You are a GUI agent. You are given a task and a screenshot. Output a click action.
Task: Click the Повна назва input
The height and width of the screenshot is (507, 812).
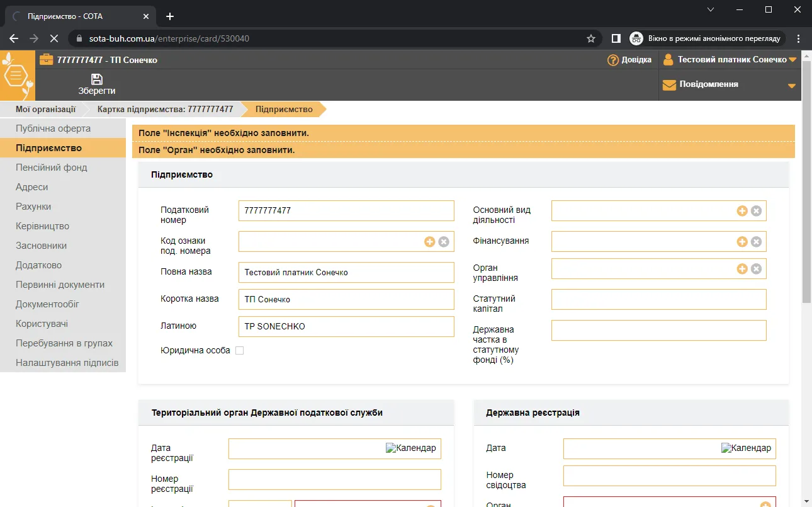[x=346, y=273]
